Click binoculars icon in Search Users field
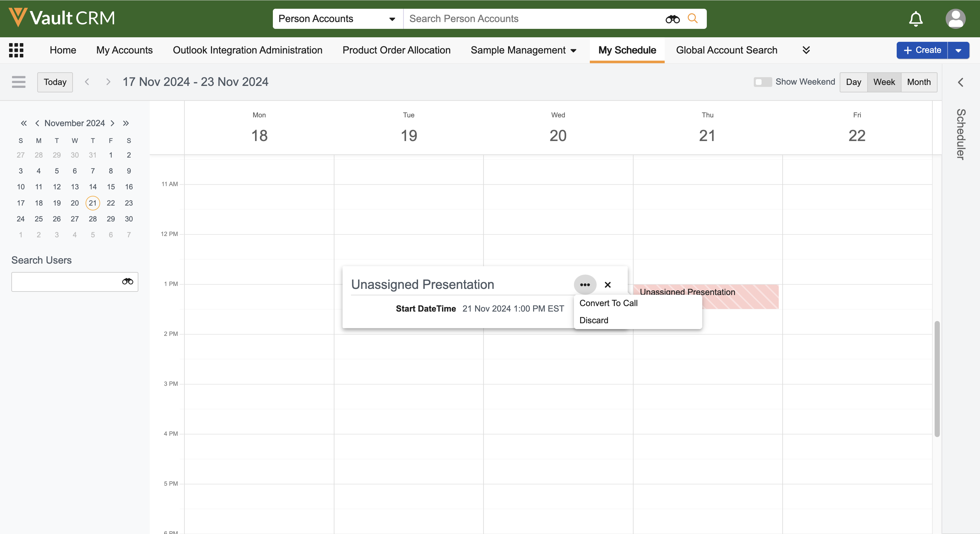Screen dimensions: 980x534 127,282
